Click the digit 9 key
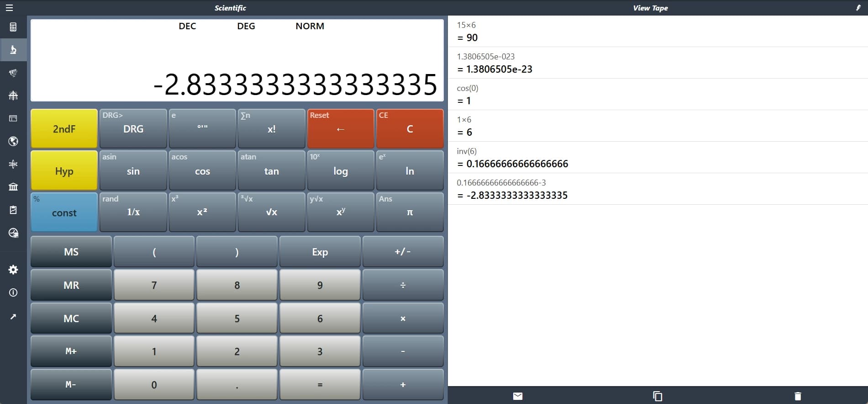This screenshot has height=404, width=868. 320,285
